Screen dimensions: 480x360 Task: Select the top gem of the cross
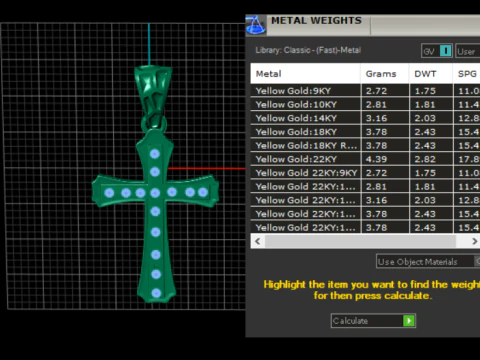(x=155, y=154)
